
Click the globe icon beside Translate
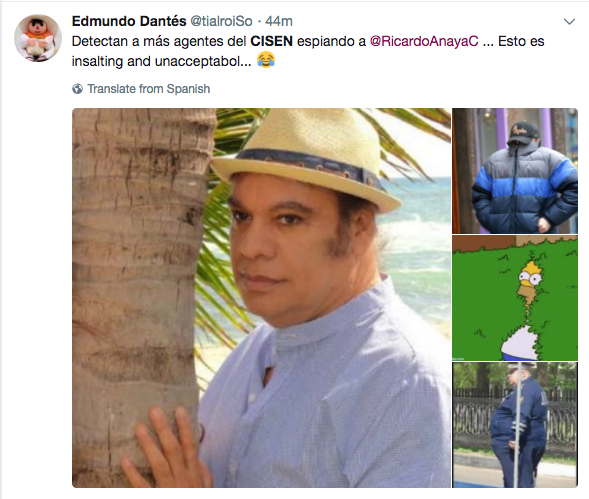click(x=77, y=89)
